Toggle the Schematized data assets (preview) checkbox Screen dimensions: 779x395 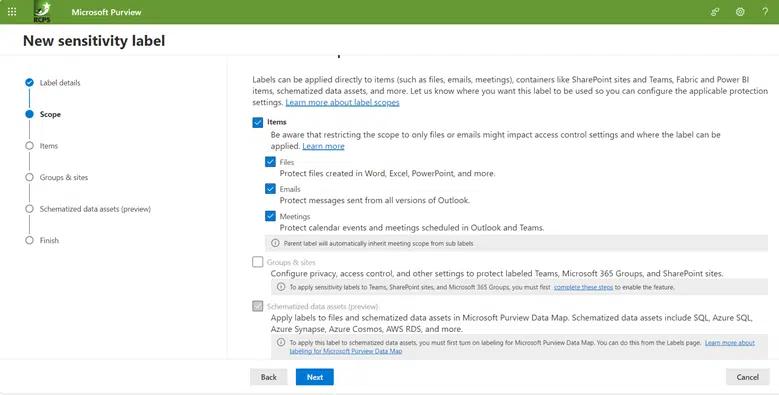(257, 306)
